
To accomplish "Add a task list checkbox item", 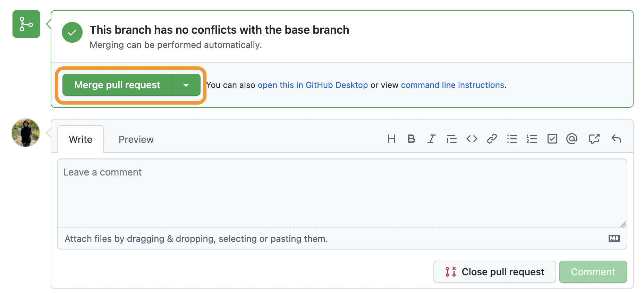I will 552,139.
